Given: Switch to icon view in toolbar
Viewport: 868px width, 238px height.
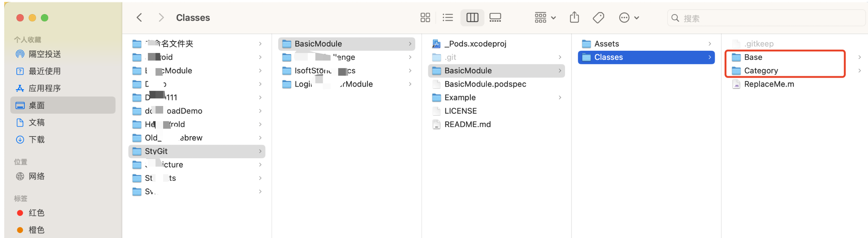Looking at the screenshot, I should coord(425,18).
